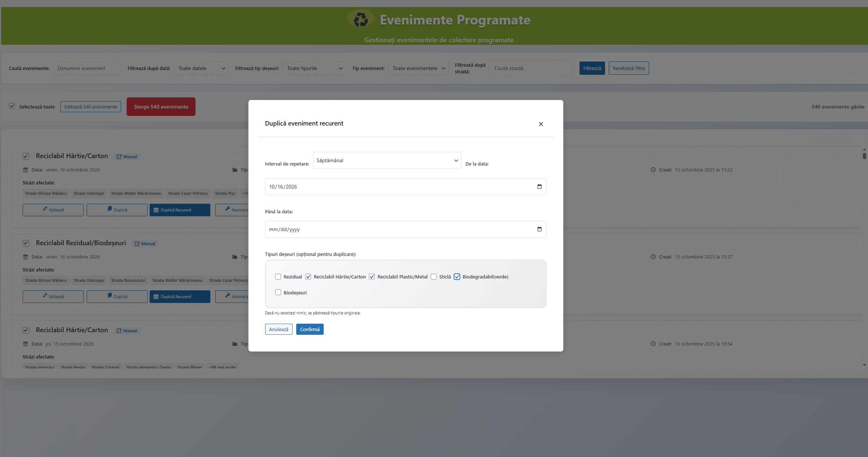Close the Duplică eveniment recurent dialog
This screenshot has height=457, width=868.
click(x=541, y=124)
